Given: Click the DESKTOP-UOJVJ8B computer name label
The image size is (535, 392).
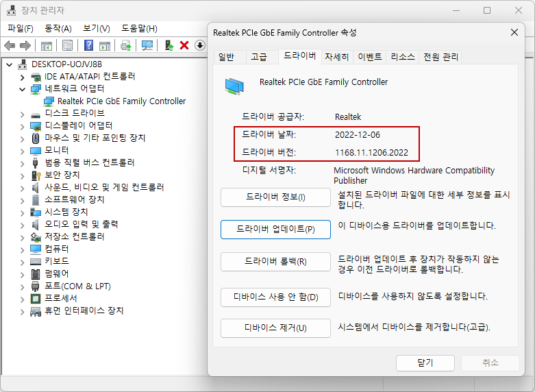Looking at the screenshot, I should click(x=66, y=64).
